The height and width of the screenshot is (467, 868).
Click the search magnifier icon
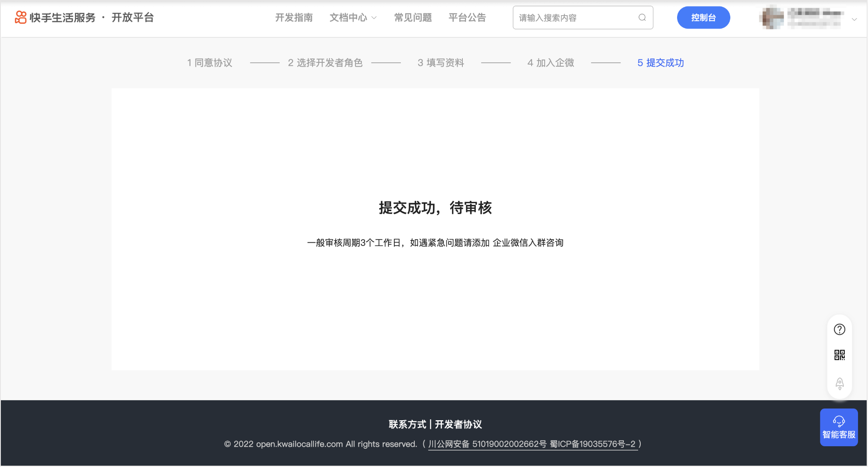pos(642,18)
